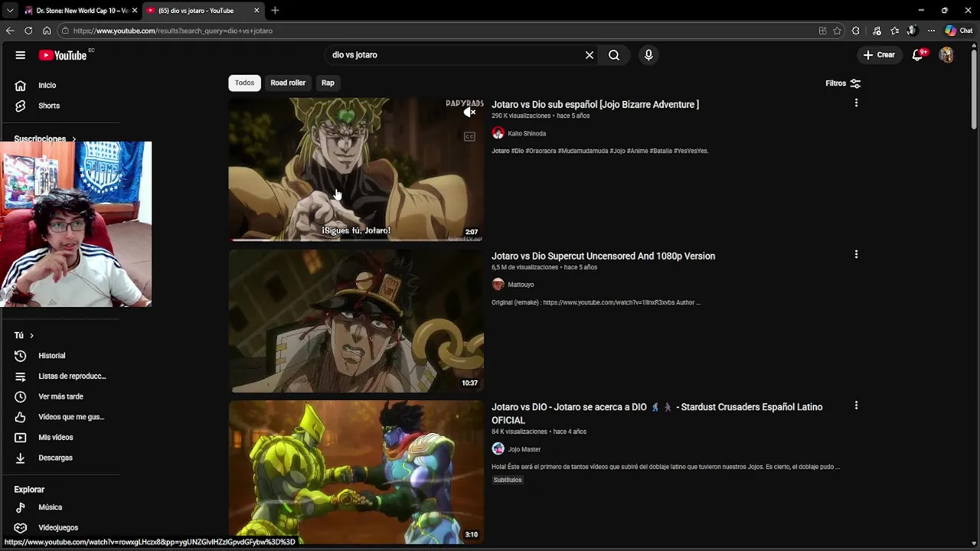The width and height of the screenshot is (980, 551).
Task: Open the title Jotaro se acerca a DIO
Action: tap(657, 413)
